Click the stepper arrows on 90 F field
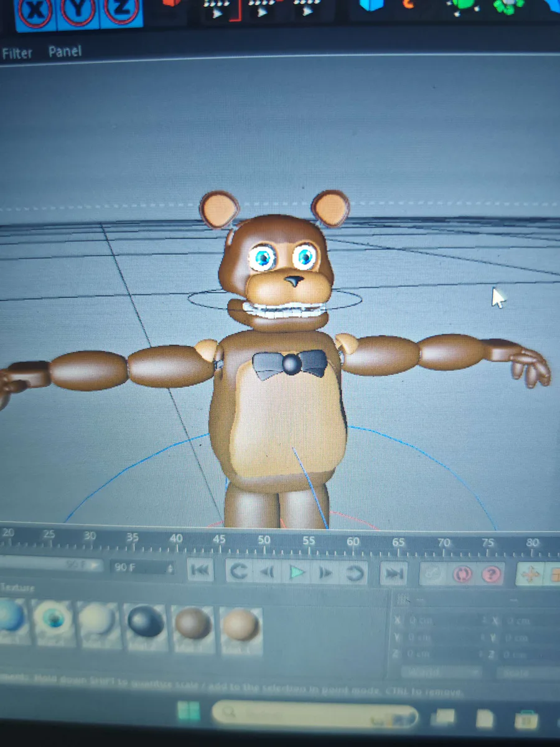Viewport: 560px width, 747px height. (x=170, y=568)
